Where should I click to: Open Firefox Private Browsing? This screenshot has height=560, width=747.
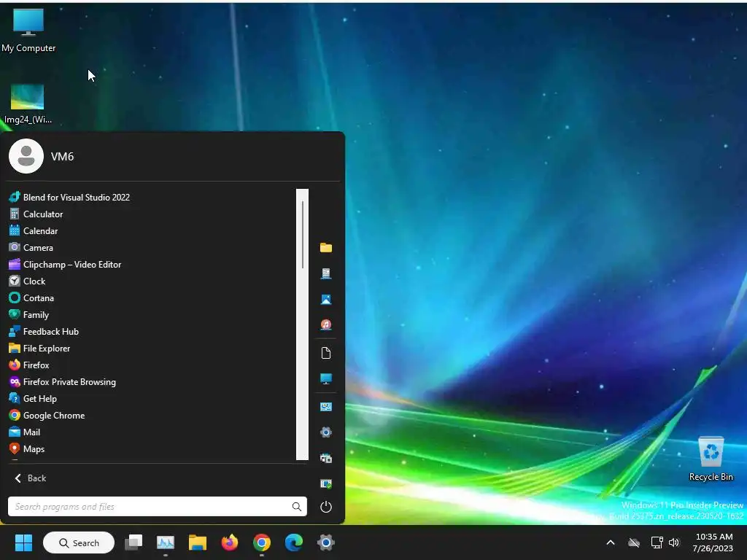click(x=62, y=382)
